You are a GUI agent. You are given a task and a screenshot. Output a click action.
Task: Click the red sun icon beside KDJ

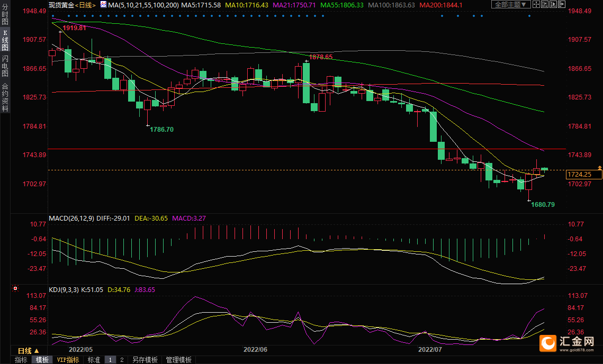click(x=15, y=289)
